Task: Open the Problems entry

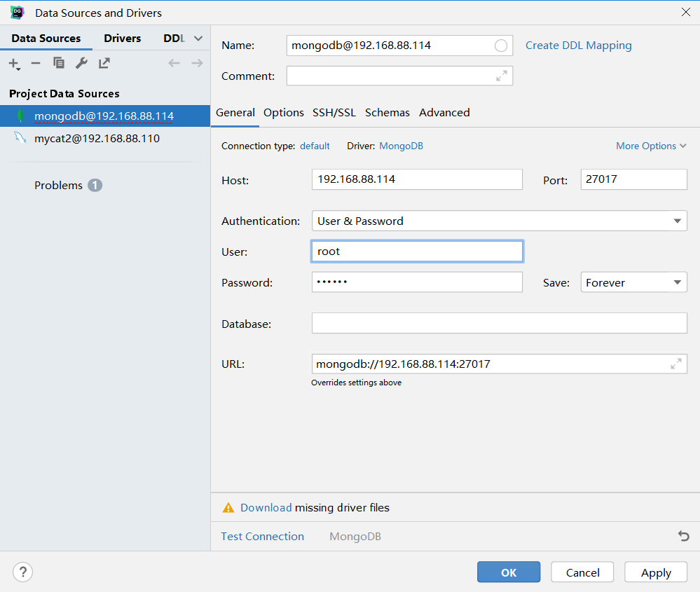Action: (58, 185)
